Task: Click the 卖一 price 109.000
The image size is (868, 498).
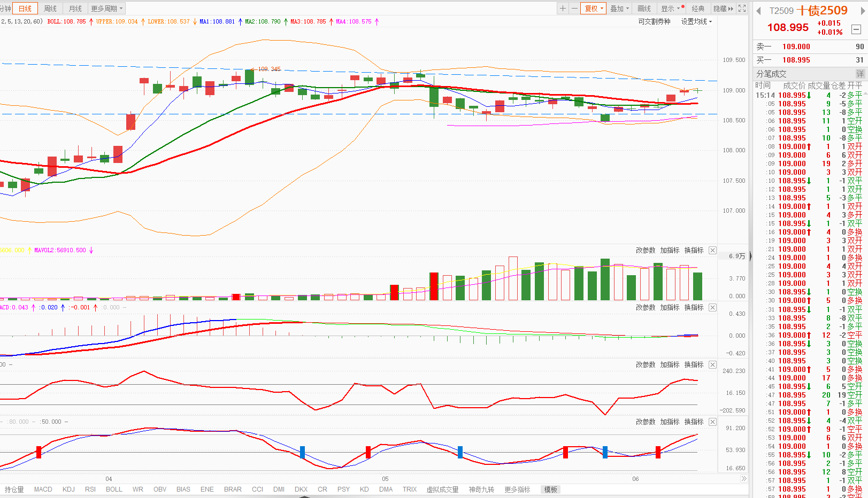Action: [x=796, y=46]
